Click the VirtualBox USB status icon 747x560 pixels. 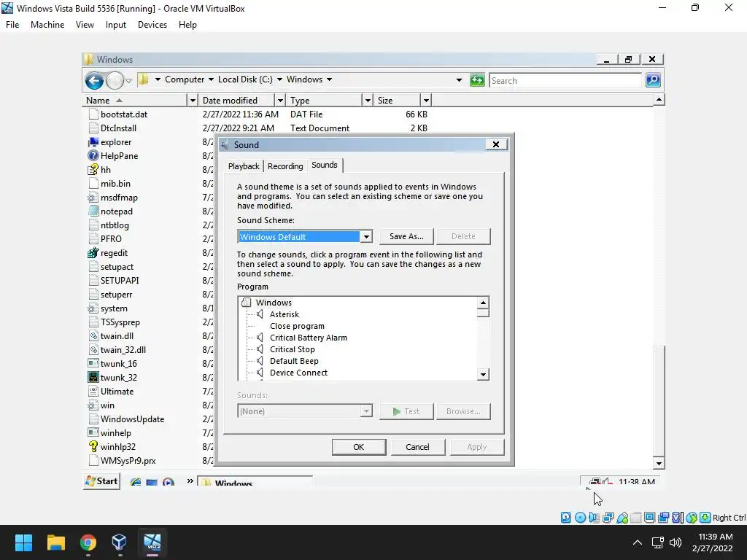[x=622, y=518]
